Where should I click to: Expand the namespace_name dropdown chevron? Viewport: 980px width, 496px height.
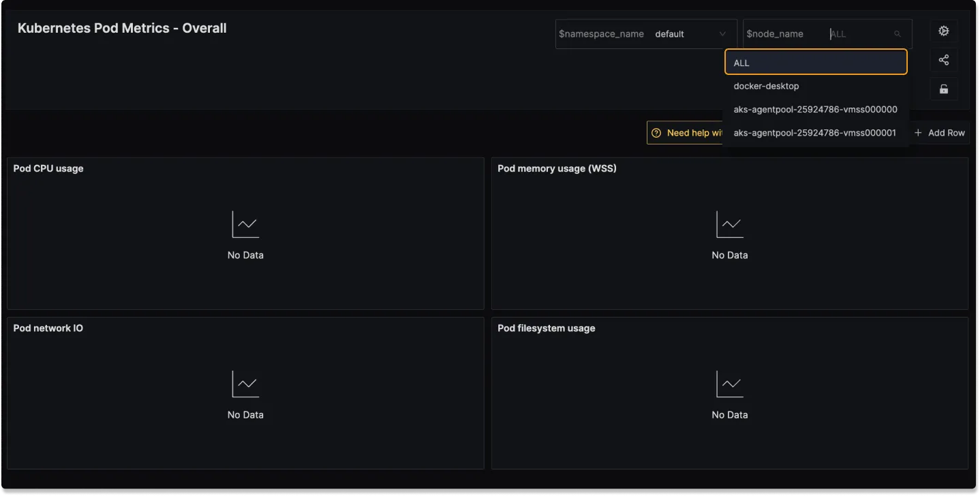click(x=722, y=34)
